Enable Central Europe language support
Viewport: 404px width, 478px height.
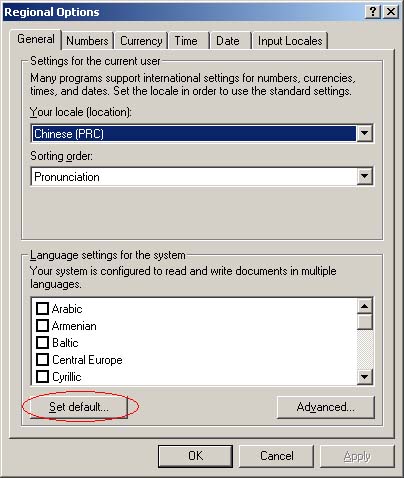pyautogui.click(x=42, y=360)
